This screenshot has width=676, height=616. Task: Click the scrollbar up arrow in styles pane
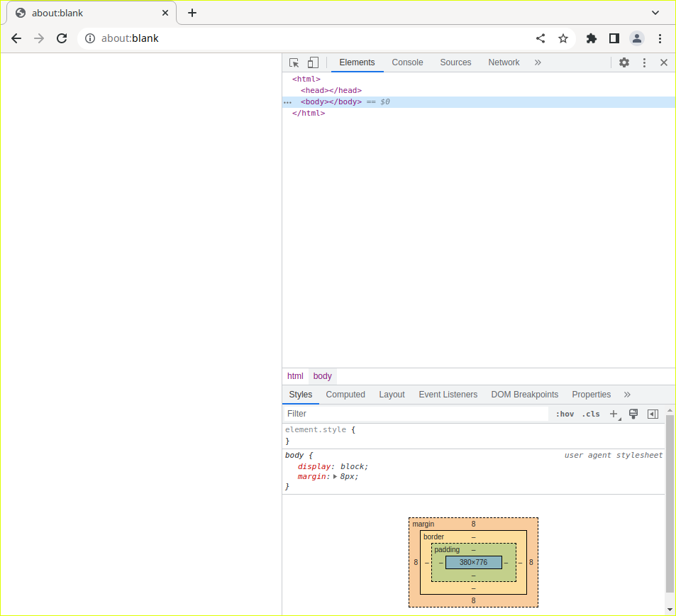coord(670,411)
